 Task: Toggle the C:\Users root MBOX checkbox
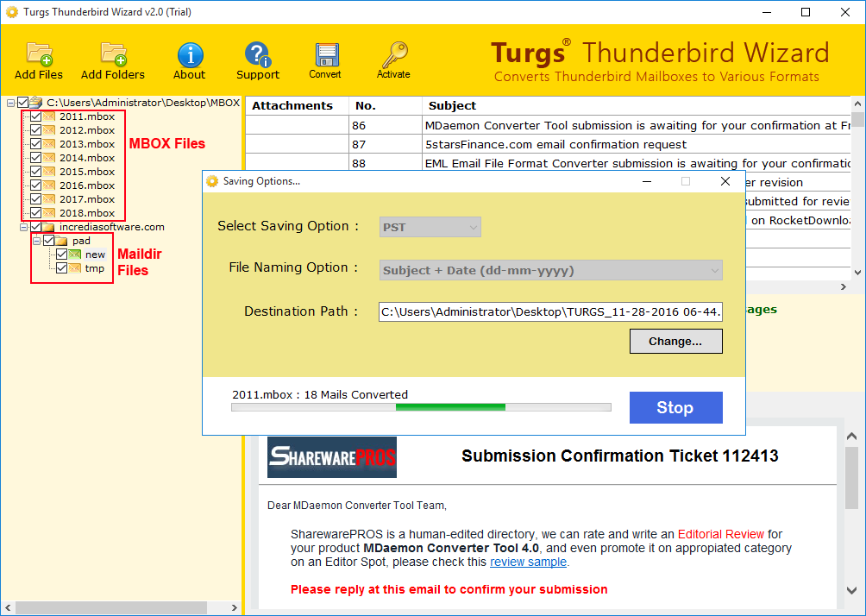[22, 103]
